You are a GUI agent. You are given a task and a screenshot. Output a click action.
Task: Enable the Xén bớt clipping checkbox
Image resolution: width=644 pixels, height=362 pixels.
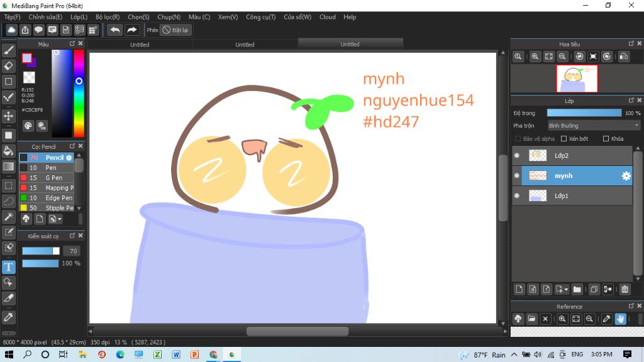(564, 138)
